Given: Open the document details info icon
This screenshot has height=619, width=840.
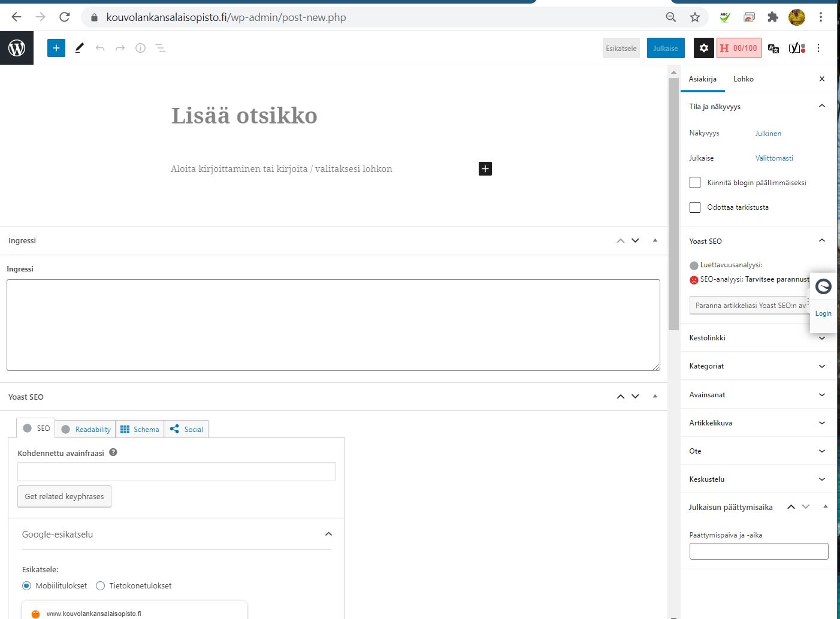Looking at the screenshot, I should 140,48.
